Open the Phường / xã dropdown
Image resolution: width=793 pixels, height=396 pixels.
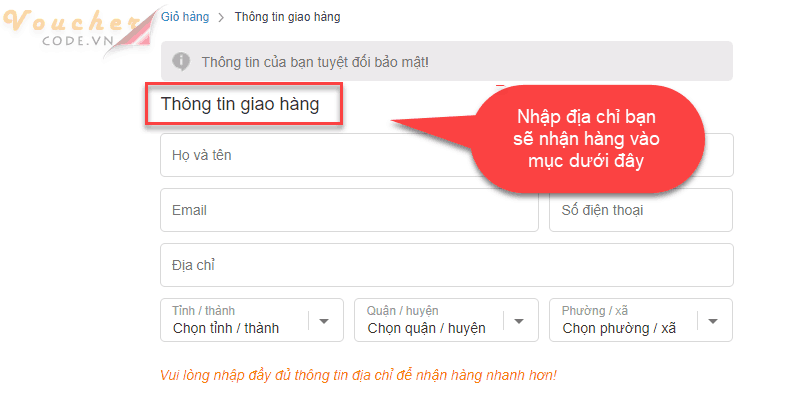click(x=641, y=320)
